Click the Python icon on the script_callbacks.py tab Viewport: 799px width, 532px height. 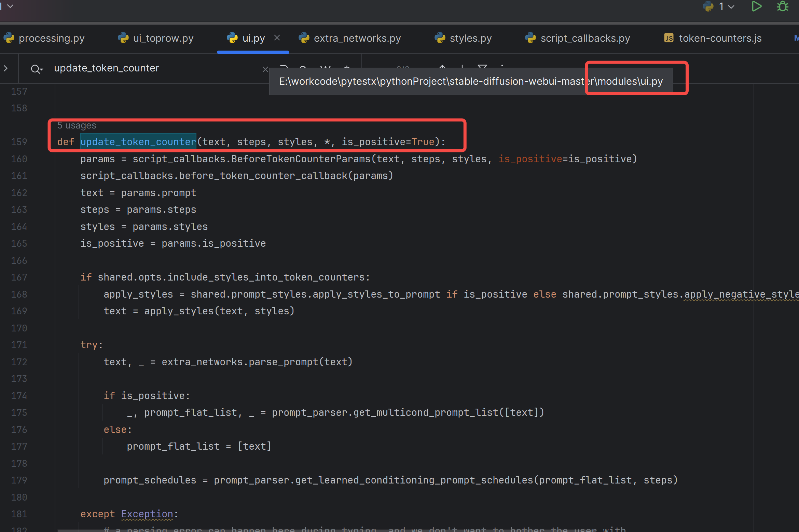coord(531,38)
